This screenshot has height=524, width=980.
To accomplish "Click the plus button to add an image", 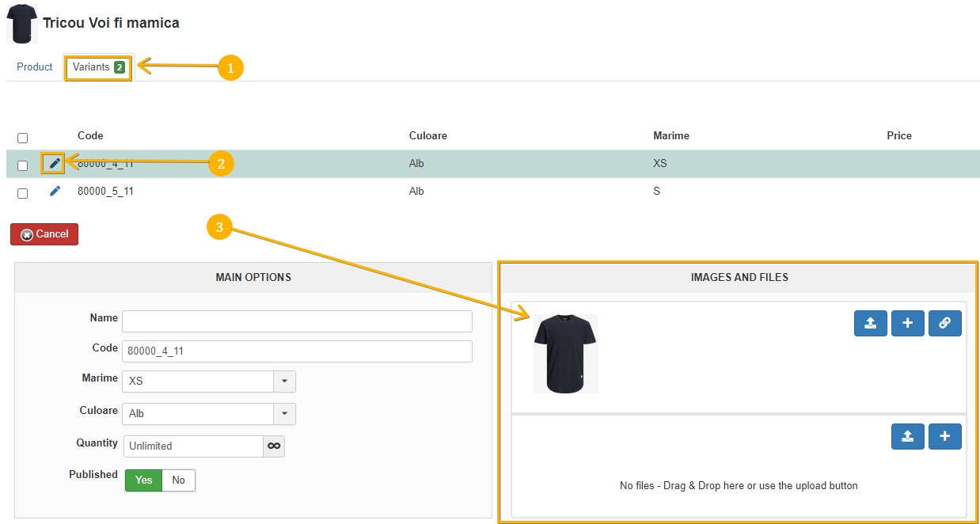I will [x=907, y=323].
